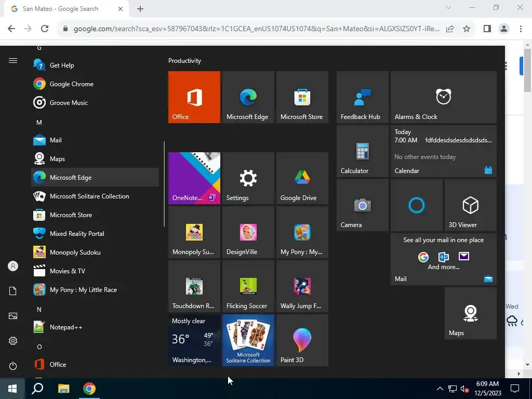
Task: Open Monopoly Sudoku in app list
Action: point(95,252)
